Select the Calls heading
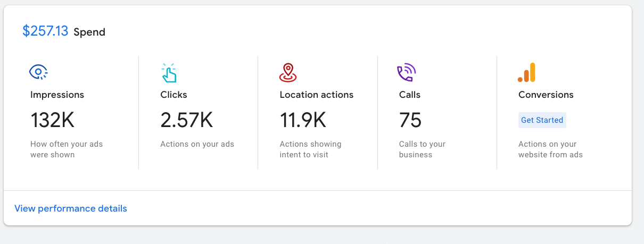 (x=410, y=95)
